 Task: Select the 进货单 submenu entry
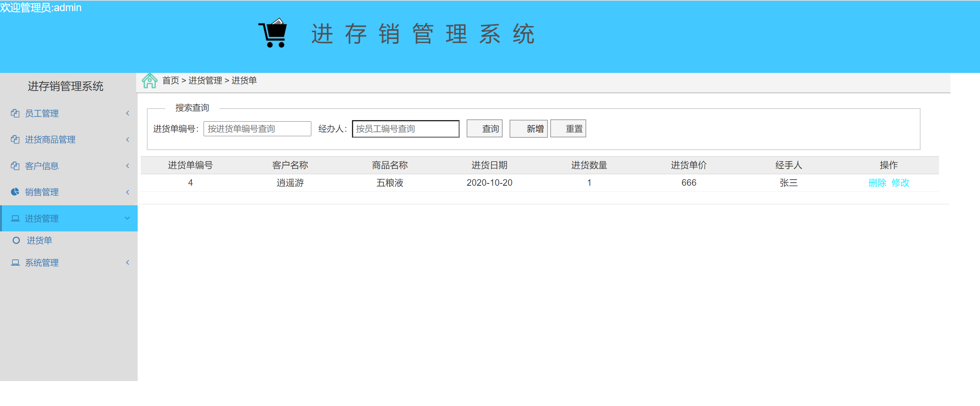39,240
